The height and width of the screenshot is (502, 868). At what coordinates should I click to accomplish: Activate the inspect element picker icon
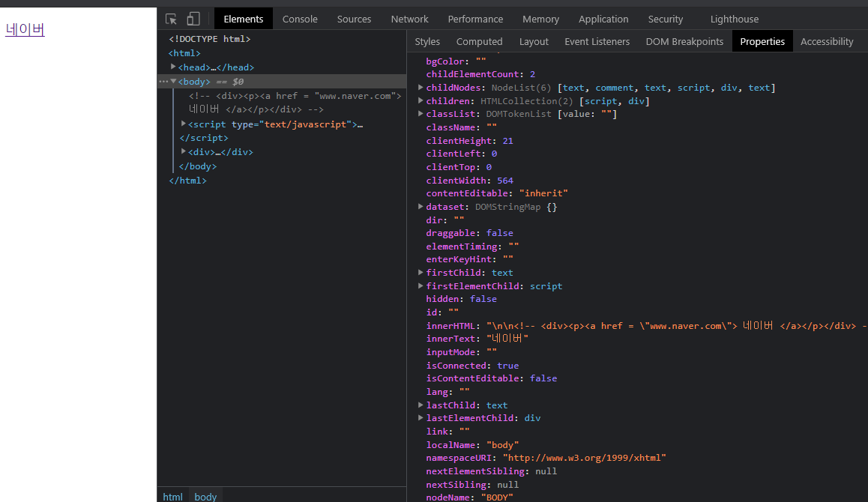pos(171,19)
